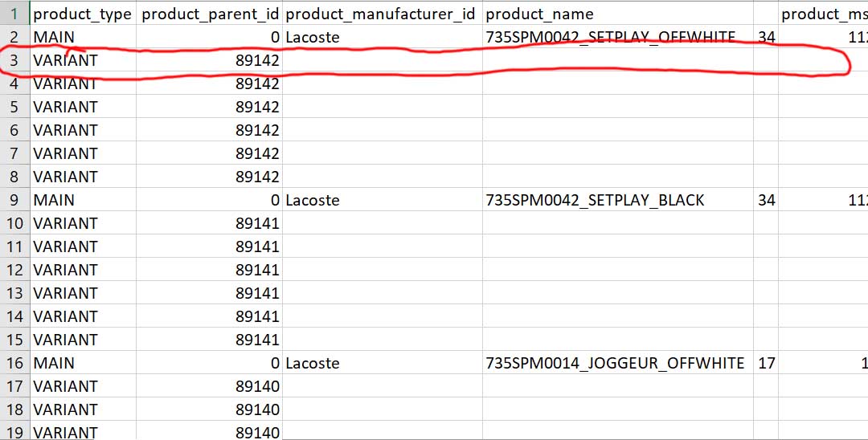Select row header 7
Viewport: 868px width, 440px height.
tap(14, 153)
